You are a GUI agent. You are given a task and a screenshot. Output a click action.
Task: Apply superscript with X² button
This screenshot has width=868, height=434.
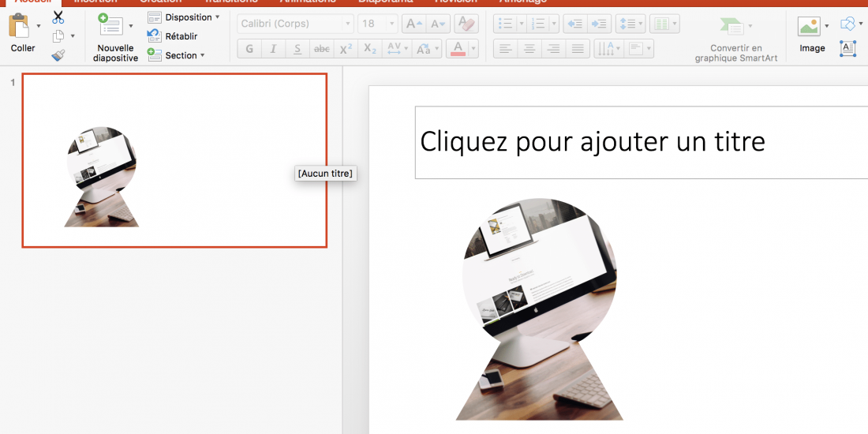[346, 49]
